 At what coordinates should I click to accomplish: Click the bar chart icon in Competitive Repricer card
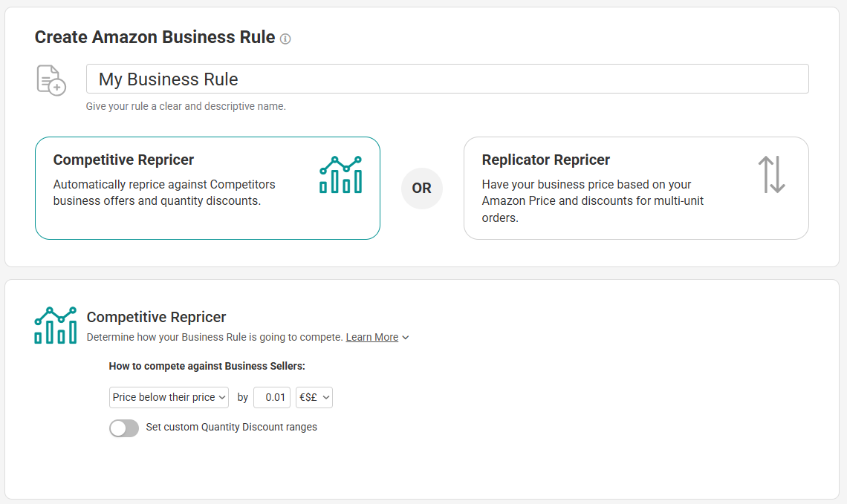tap(341, 175)
